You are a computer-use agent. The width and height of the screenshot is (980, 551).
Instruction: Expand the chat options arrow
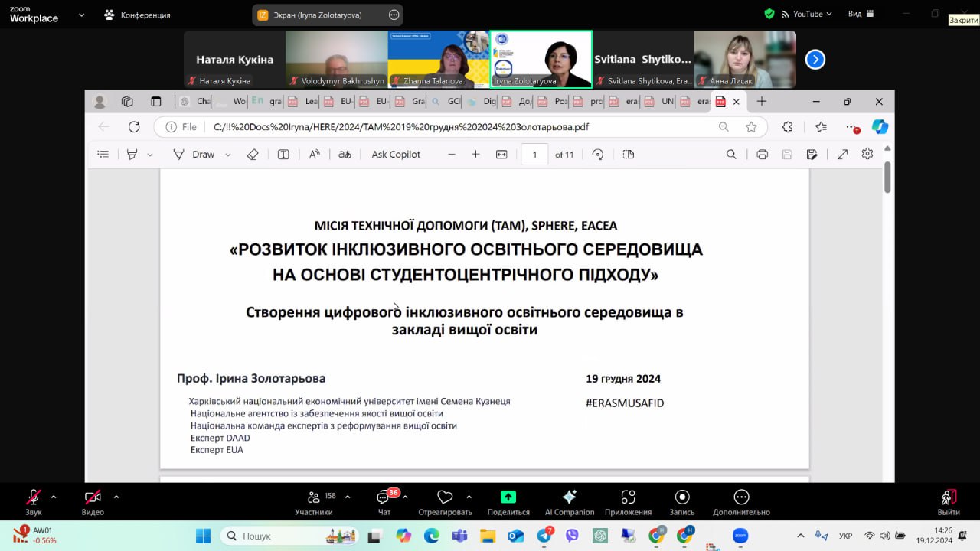point(405,497)
